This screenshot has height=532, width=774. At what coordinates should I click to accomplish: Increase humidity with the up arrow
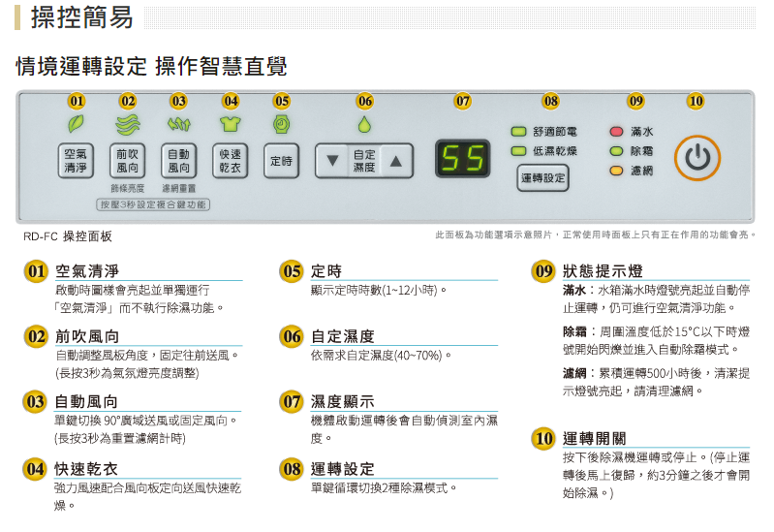coord(395,161)
